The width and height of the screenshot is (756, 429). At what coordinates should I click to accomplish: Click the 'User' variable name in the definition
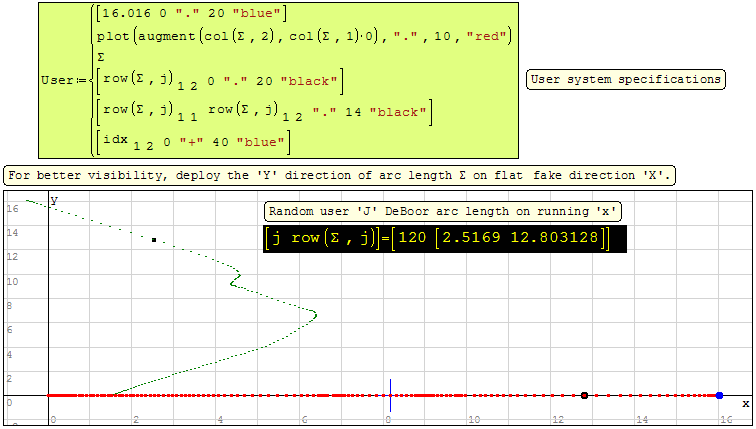56,80
